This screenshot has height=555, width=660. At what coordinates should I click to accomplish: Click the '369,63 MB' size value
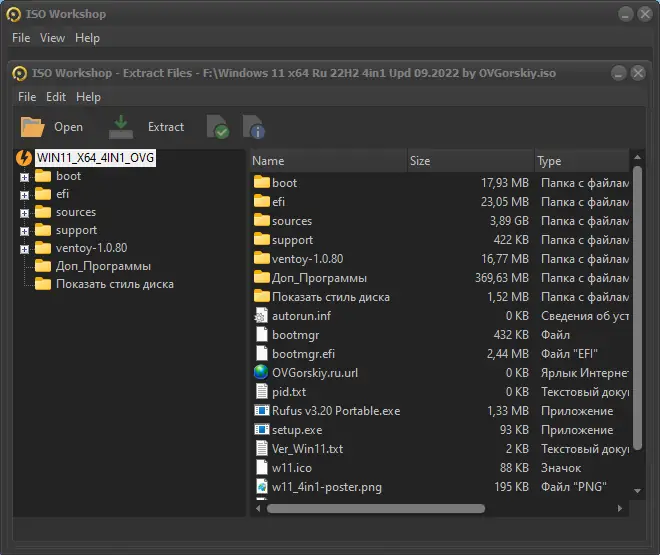[502, 278]
